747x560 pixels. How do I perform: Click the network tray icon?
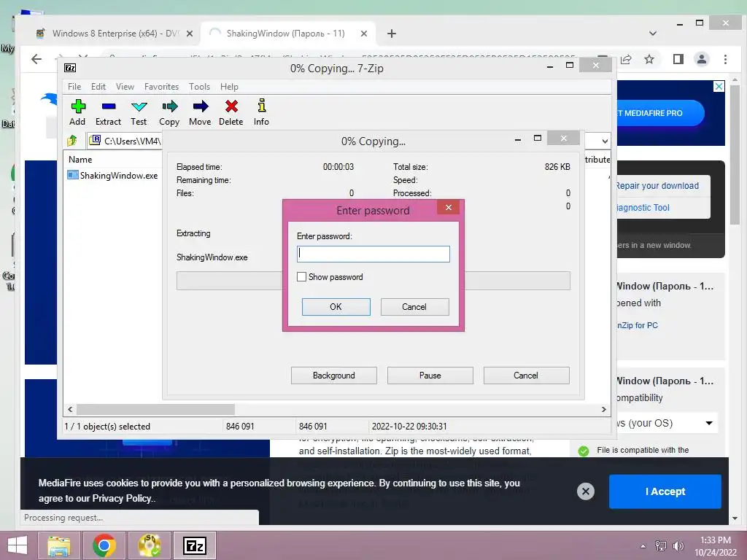[x=661, y=546]
